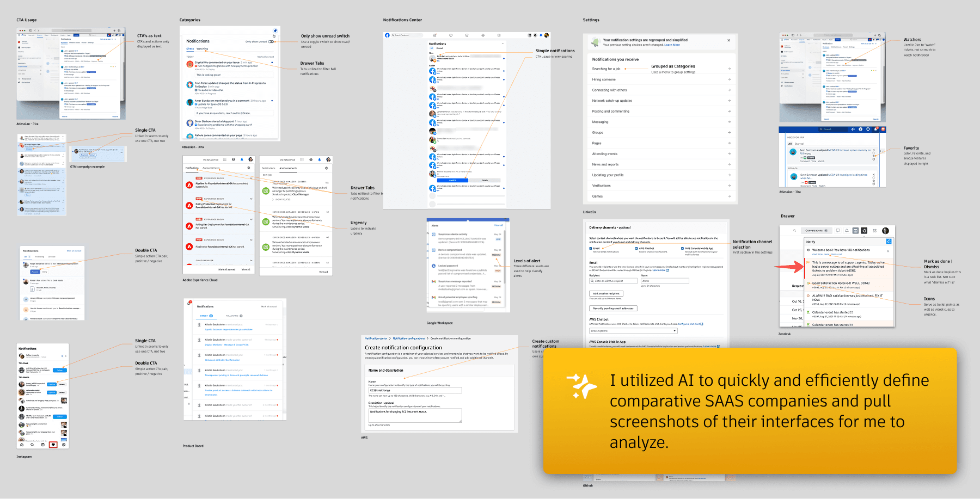Image resolution: width=980 pixels, height=499 pixels.
Task: Expand 'Connecting with others' settings arrow
Action: [x=729, y=90]
